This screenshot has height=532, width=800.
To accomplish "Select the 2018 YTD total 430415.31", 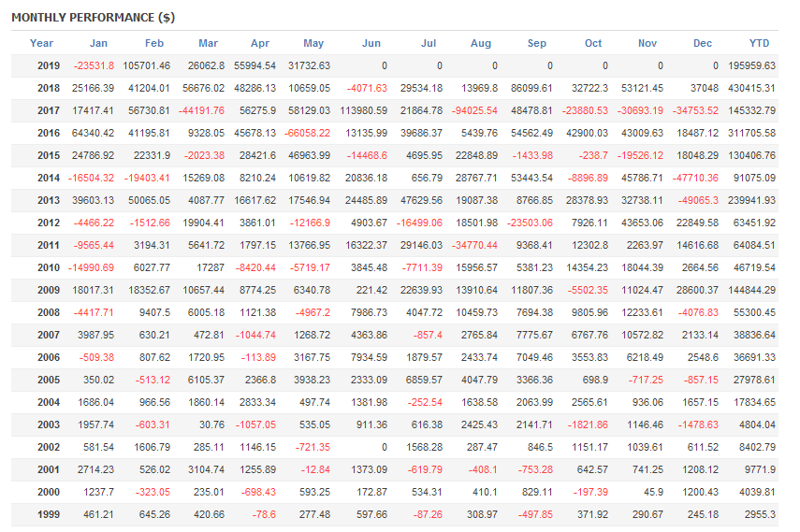I will [749, 88].
